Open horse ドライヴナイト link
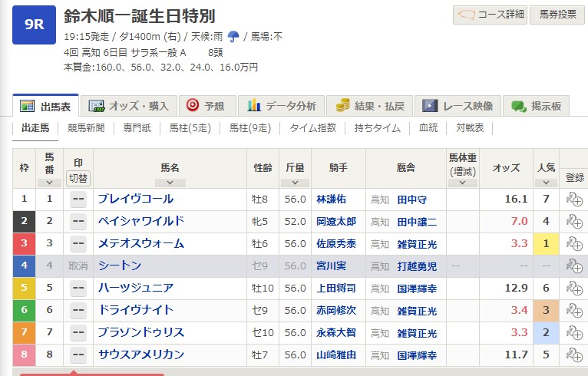 (x=136, y=311)
